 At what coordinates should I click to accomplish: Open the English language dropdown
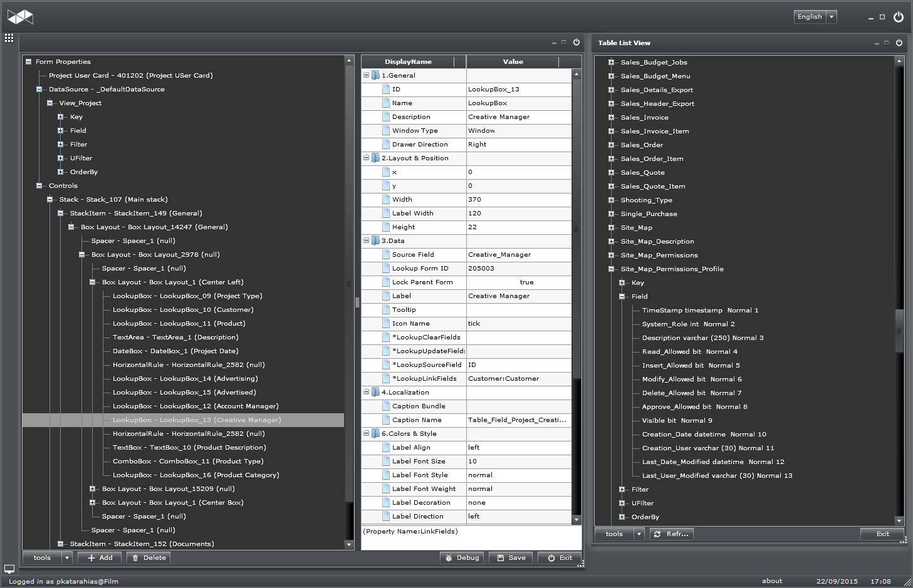click(832, 17)
